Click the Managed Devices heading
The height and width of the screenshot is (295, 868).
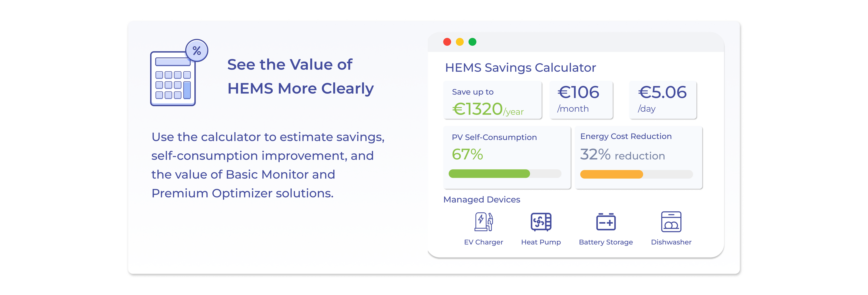pyautogui.click(x=481, y=200)
